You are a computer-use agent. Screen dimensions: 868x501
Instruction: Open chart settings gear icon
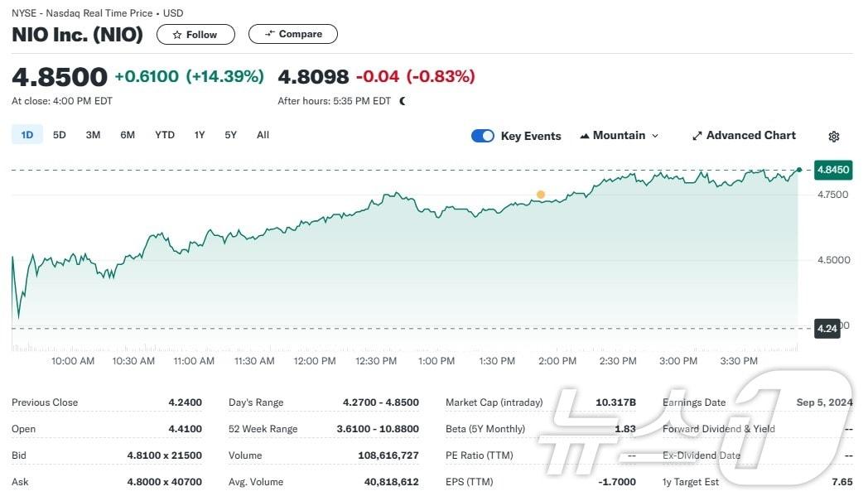tap(834, 137)
